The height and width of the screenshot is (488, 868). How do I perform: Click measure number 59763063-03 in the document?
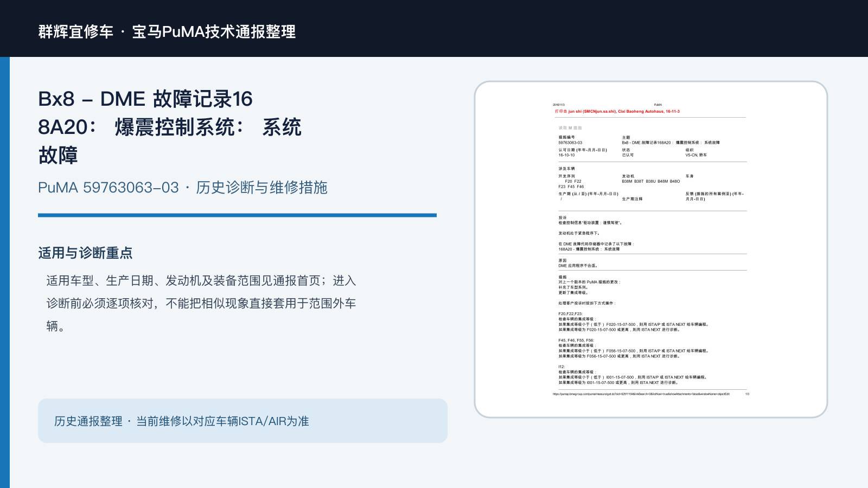[570, 143]
